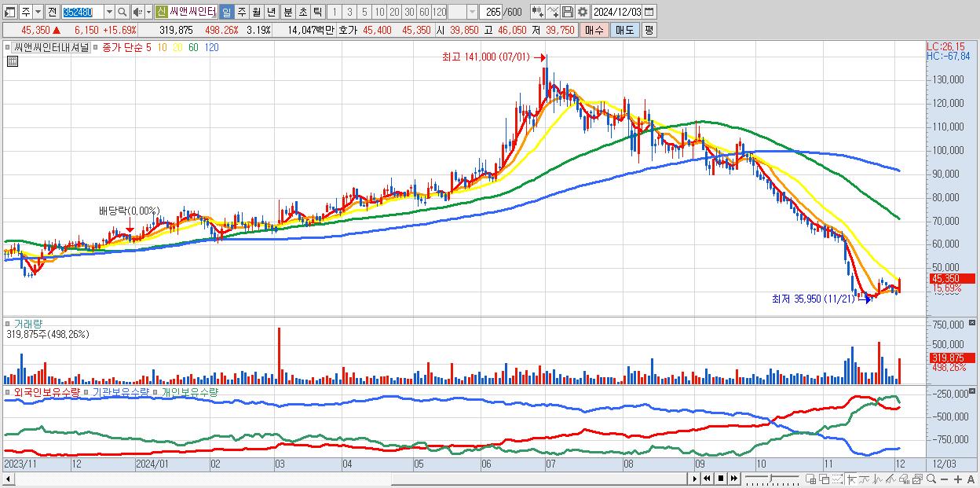Click the speaker sound icon in toolbar

(x=137, y=12)
